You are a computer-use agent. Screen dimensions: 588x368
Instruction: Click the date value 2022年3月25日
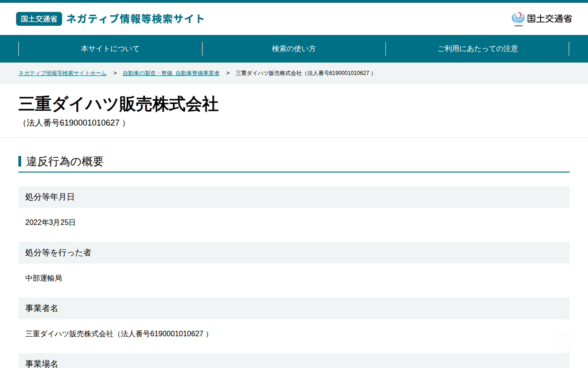tap(51, 223)
